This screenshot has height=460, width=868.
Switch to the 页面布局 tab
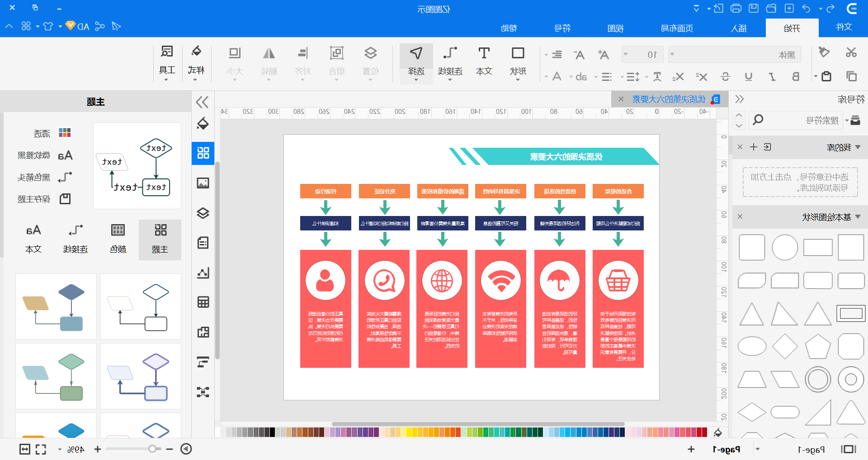(x=677, y=28)
